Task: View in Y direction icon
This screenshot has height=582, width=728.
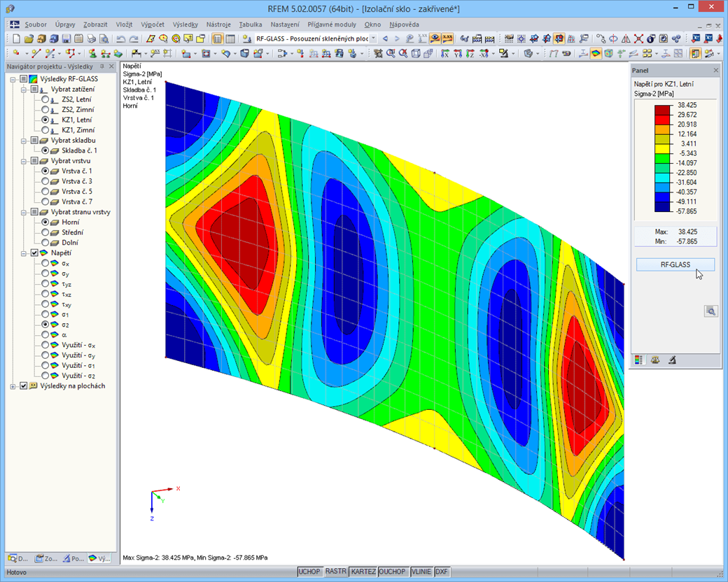Action: [458, 54]
